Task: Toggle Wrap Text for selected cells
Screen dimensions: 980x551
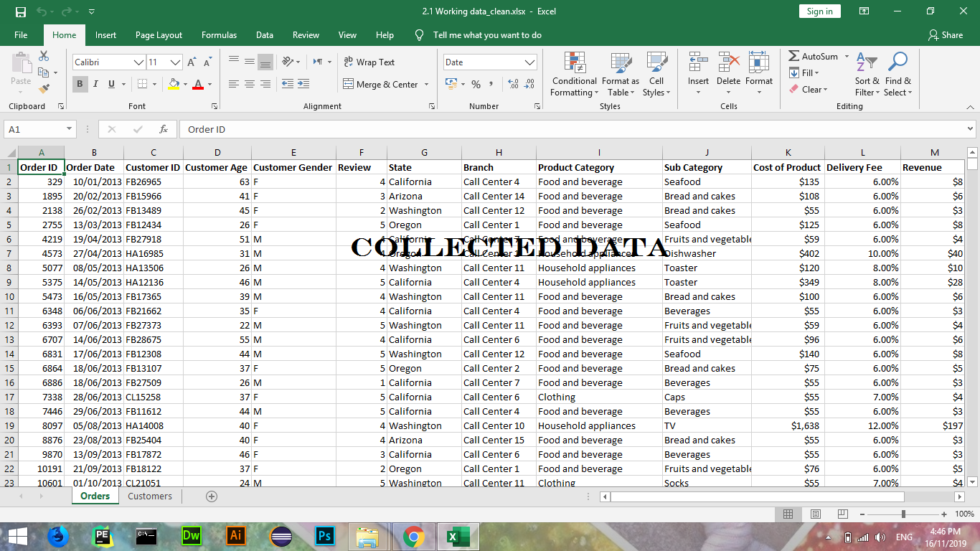Action: [369, 62]
